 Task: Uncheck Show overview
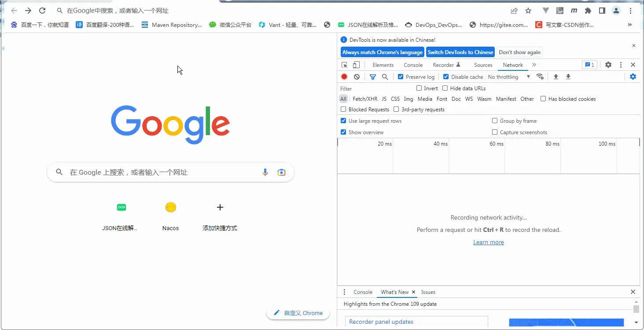pos(343,132)
